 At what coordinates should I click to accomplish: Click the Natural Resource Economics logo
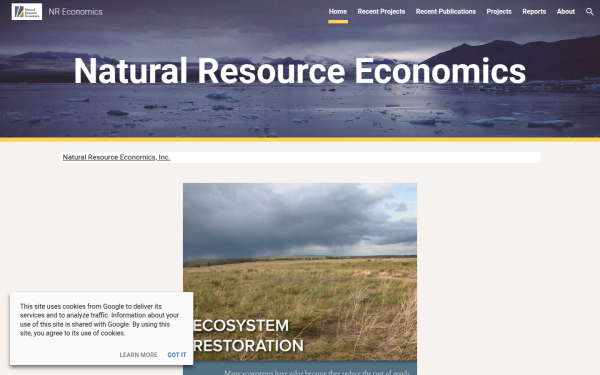[x=27, y=11]
